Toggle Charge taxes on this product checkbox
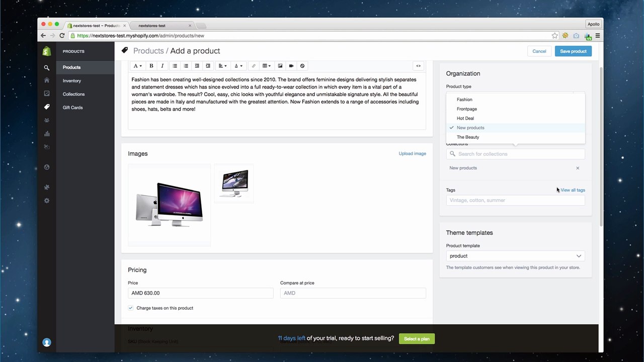This screenshot has width=644, height=362. coord(131,308)
